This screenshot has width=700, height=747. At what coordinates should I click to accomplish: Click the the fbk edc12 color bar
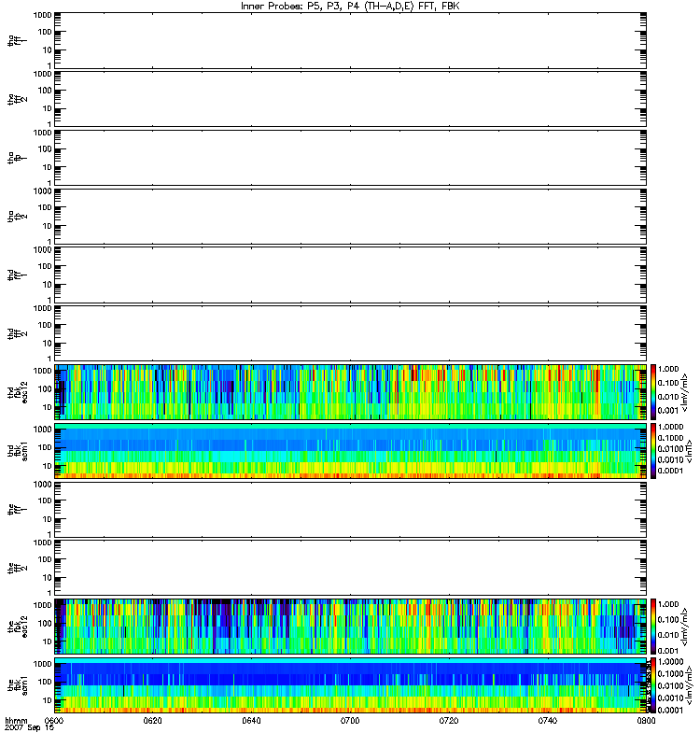(x=653, y=627)
